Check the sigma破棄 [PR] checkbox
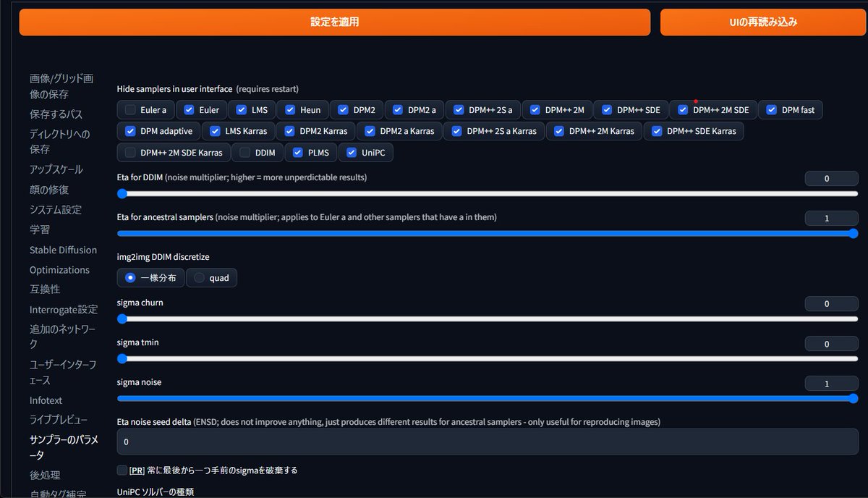 (122, 470)
